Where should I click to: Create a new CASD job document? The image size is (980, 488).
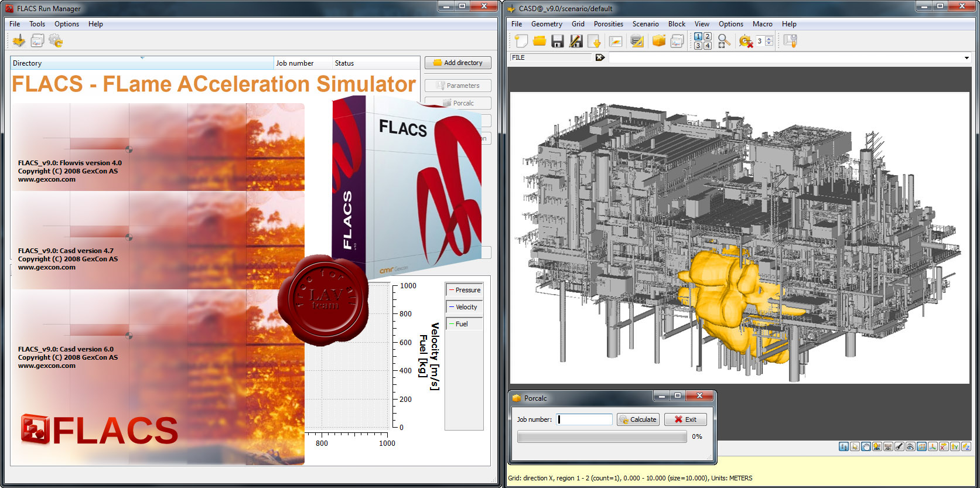click(521, 40)
